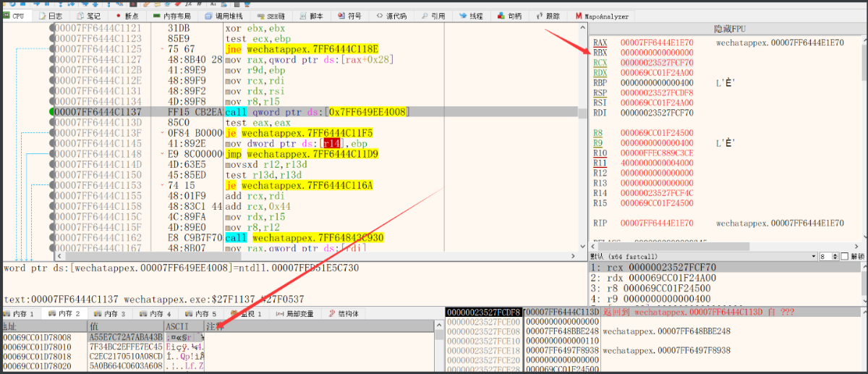Screen dimensions: 868x374
Task: Open the 线程 threads tab
Action: tap(472, 15)
